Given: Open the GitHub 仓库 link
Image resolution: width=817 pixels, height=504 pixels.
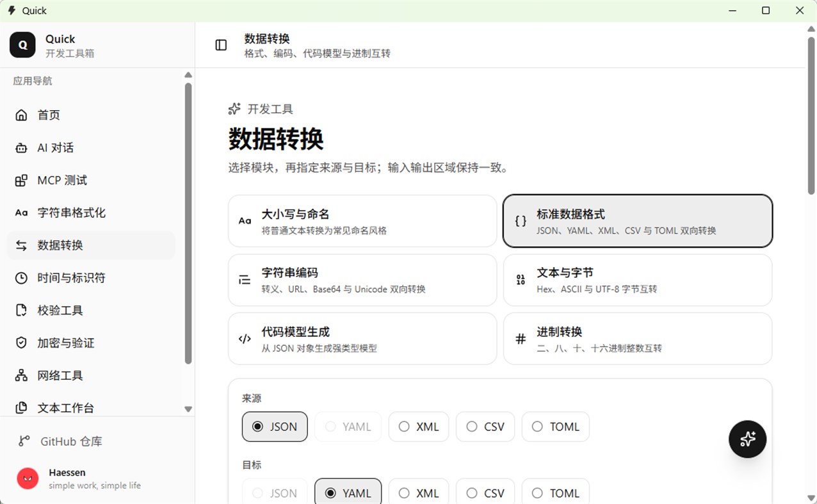Looking at the screenshot, I should [x=91, y=441].
